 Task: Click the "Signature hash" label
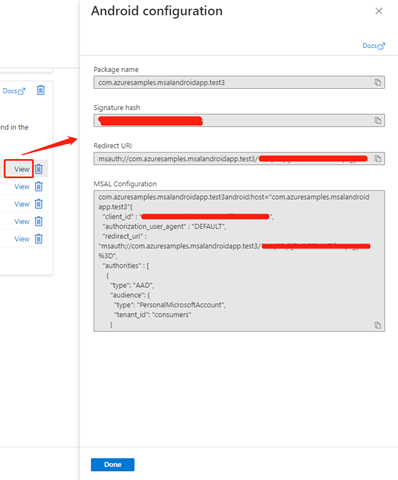(117, 108)
